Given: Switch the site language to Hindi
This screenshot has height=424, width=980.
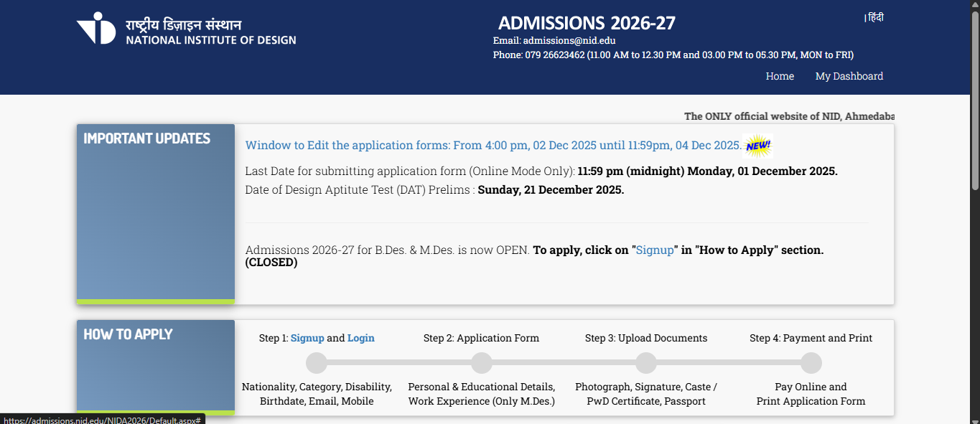Looking at the screenshot, I should point(875,18).
